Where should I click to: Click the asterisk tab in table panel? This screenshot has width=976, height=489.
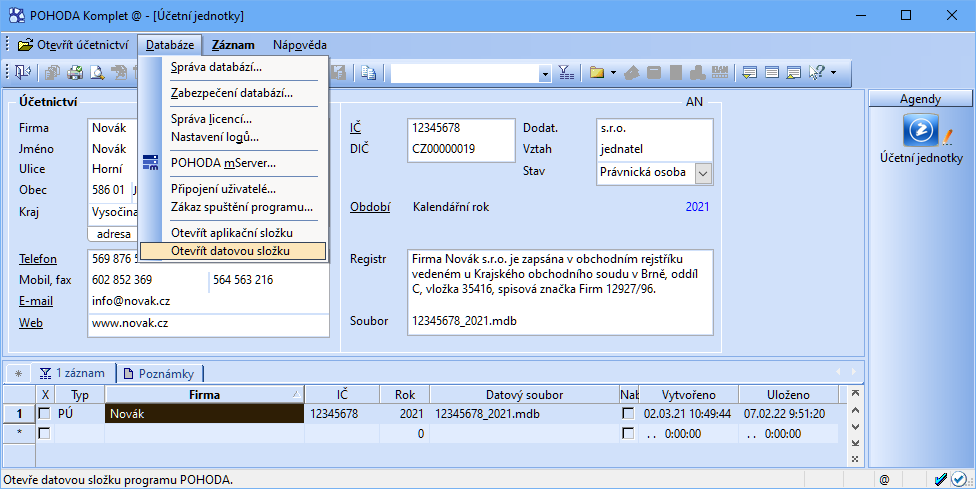18,373
